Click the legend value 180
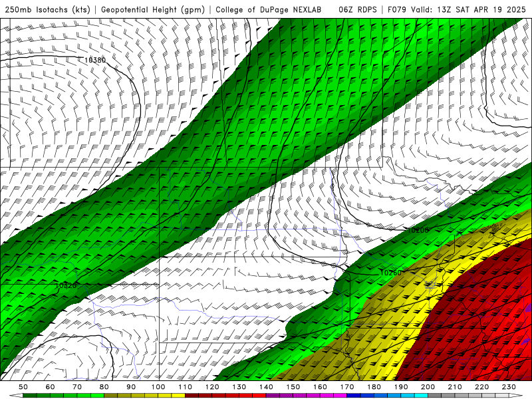Viewport: 532px width, 399px height. tap(374, 387)
